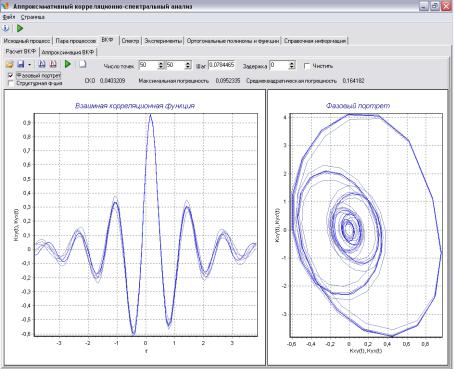Expand the dropdown arrow next to save icon
The height and width of the screenshot is (369, 454).
point(30,64)
